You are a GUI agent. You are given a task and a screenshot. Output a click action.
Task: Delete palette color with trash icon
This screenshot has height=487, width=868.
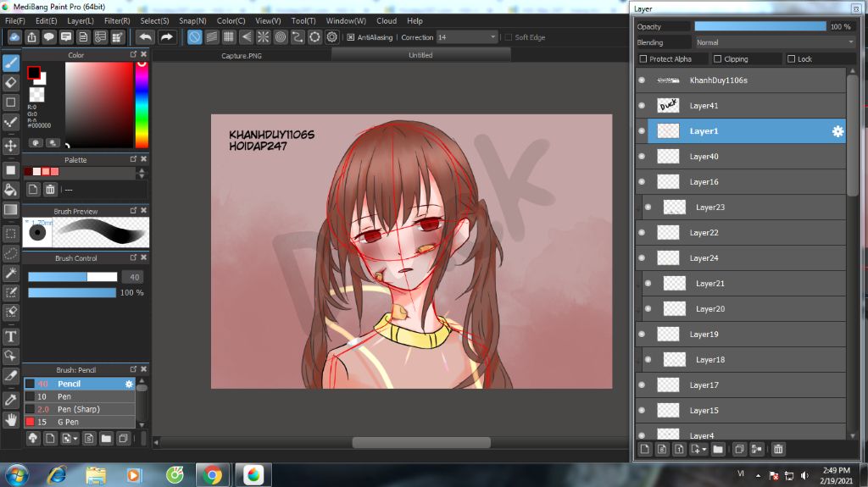click(x=50, y=190)
